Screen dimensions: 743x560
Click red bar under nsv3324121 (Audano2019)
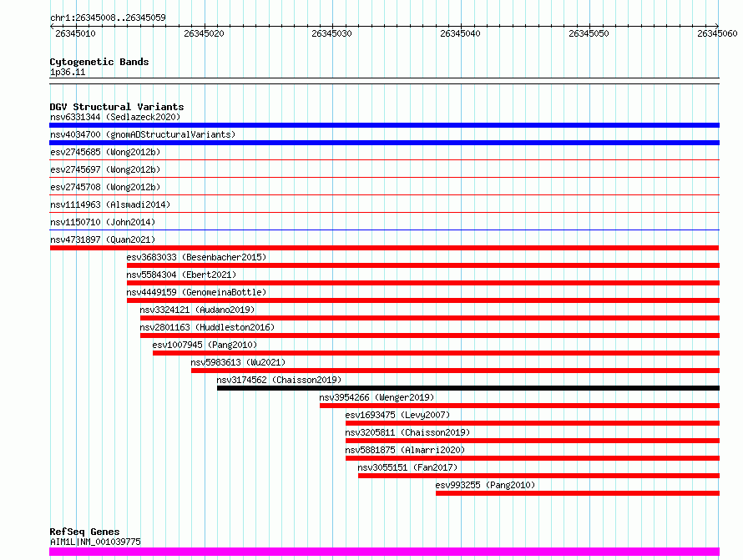[430, 318]
